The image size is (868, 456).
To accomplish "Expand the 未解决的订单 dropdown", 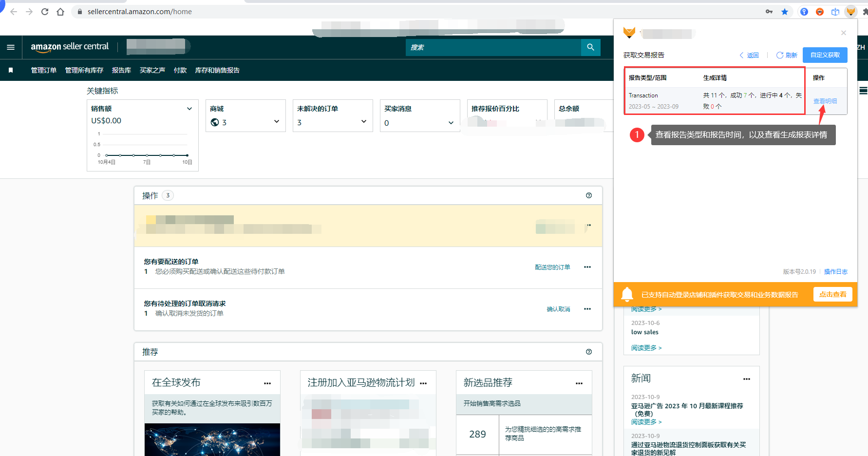I will coord(364,121).
